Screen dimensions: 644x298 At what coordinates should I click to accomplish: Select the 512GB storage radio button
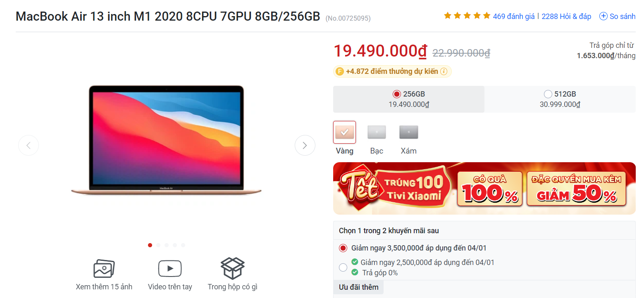point(548,94)
